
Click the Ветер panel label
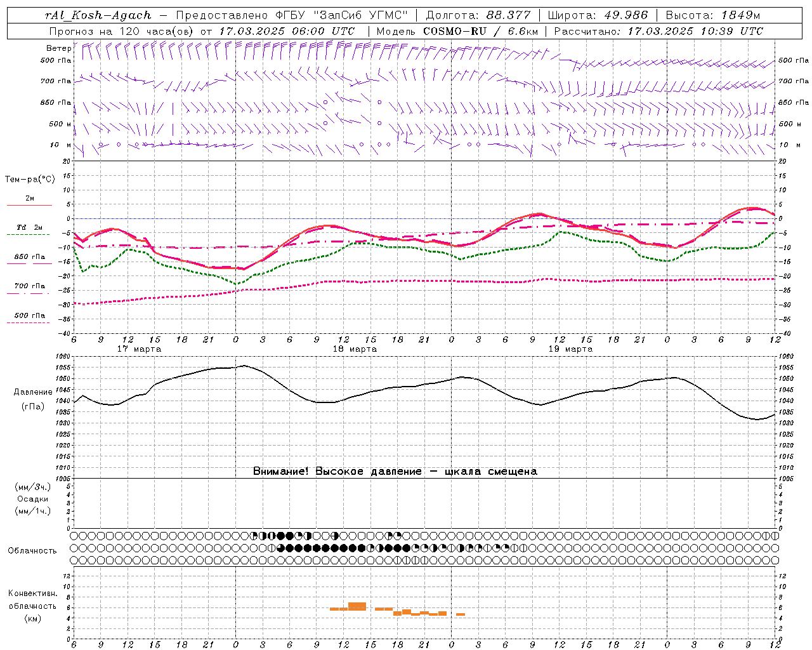58,48
